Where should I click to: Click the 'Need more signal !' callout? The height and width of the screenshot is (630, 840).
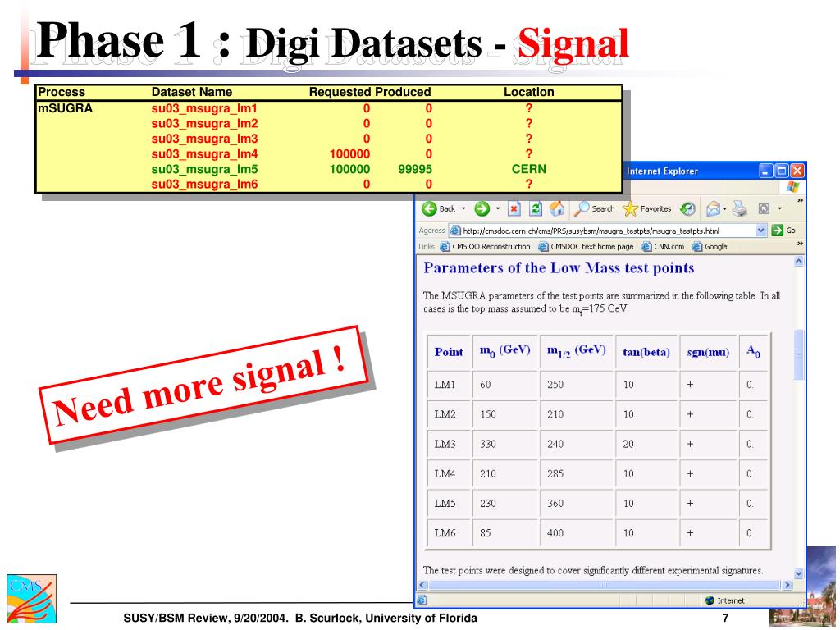[203, 386]
